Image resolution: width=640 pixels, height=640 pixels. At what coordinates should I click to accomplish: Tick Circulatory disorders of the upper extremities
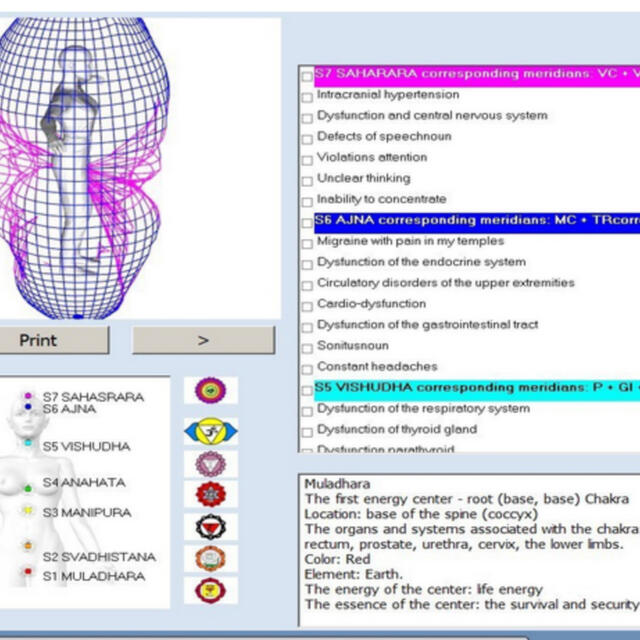point(307,285)
